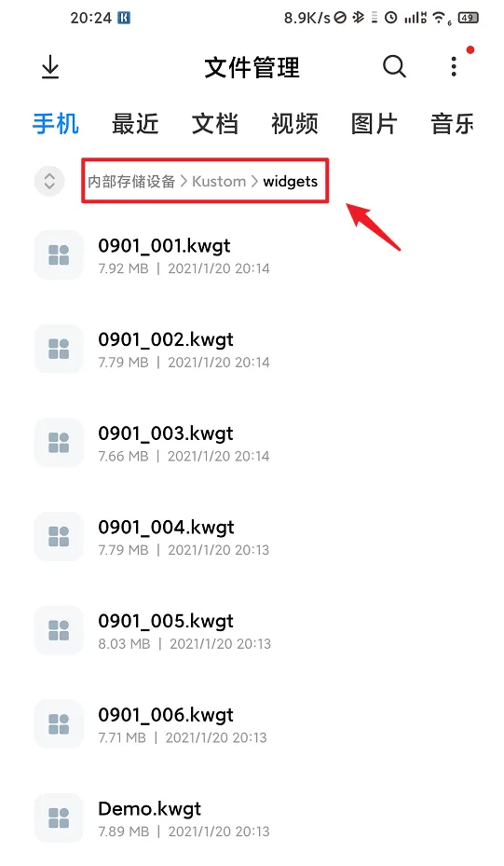
Task: Go to 内部存储设备 in breadcrumb
Action: click(x=131, y=181)
